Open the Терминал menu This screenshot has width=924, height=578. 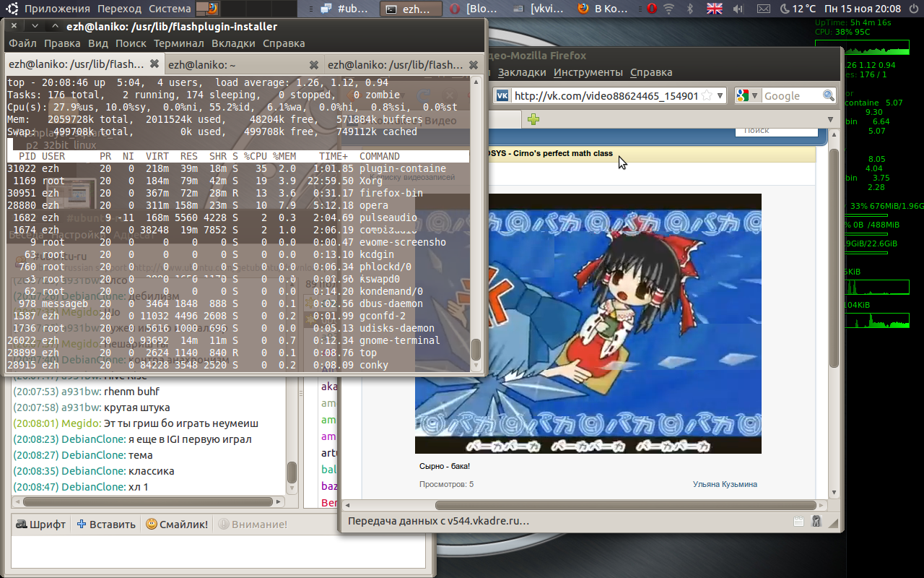[179, 43]
